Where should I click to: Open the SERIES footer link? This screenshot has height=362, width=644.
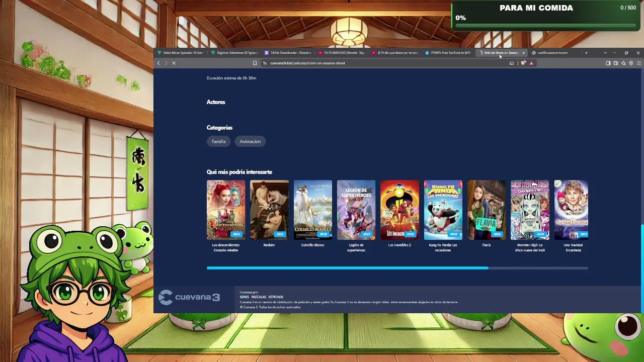click(245, 297)
